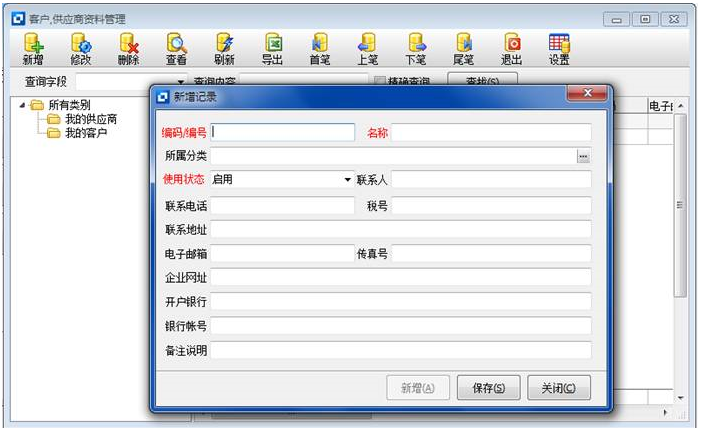Image resolution: width=702 pixels, height=433 pixels.
Task: Click the 我的客户 folder icon
Action: pyautogui.click(x=54, y=133)
